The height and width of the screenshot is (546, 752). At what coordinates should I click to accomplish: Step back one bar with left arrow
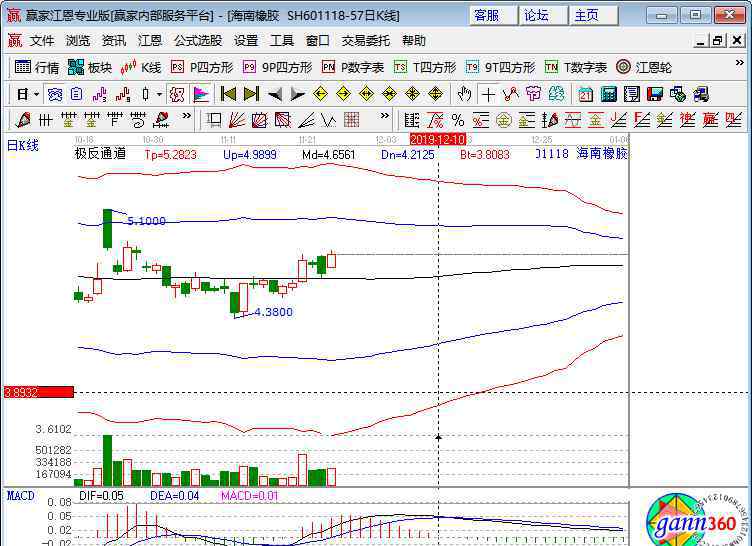(274, 94)
